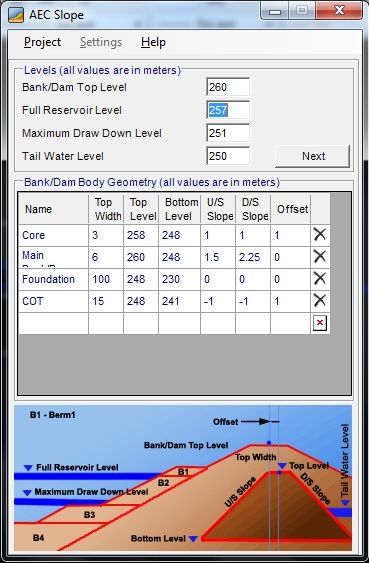Click the red X in empty row
The width and height of the screenshot is (369, 563).
[x=320, y=323]
